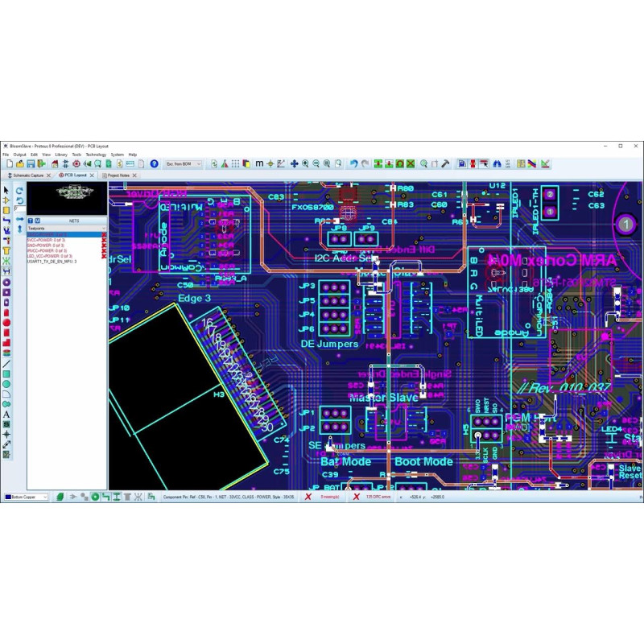The height and width of the screenshot is (644, 644).
Task: Switch to the Schematic Capture tab
Action: (x=28, y=175)
